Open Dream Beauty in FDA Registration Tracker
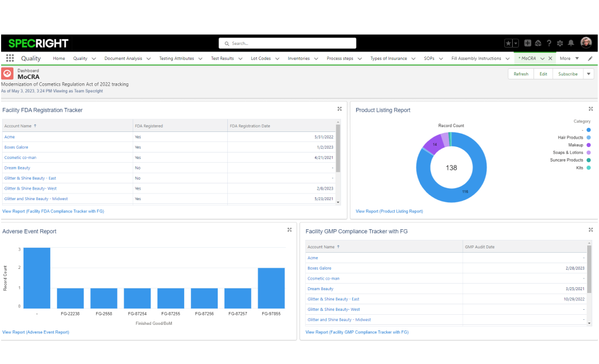This screenshot has width=599, height=364. (17, 168)
